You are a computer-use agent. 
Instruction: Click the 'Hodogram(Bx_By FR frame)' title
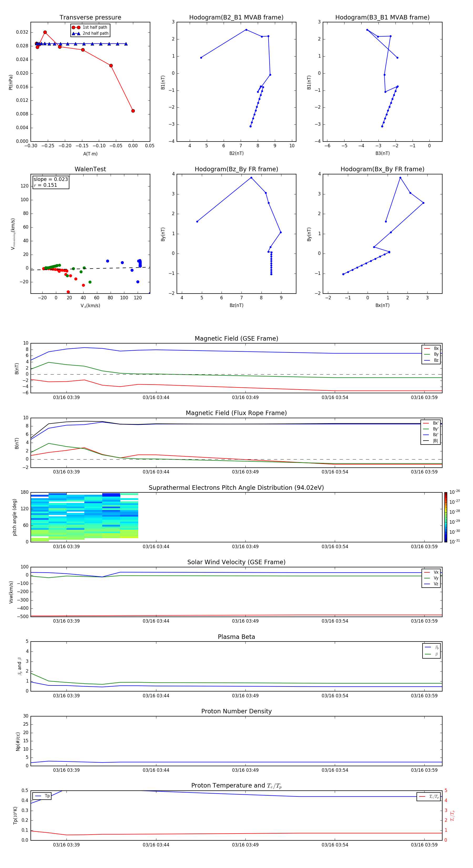coord(382,169)
